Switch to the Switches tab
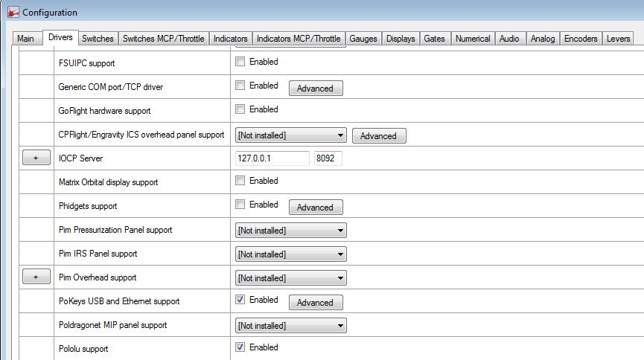 (x=98, y=39)
